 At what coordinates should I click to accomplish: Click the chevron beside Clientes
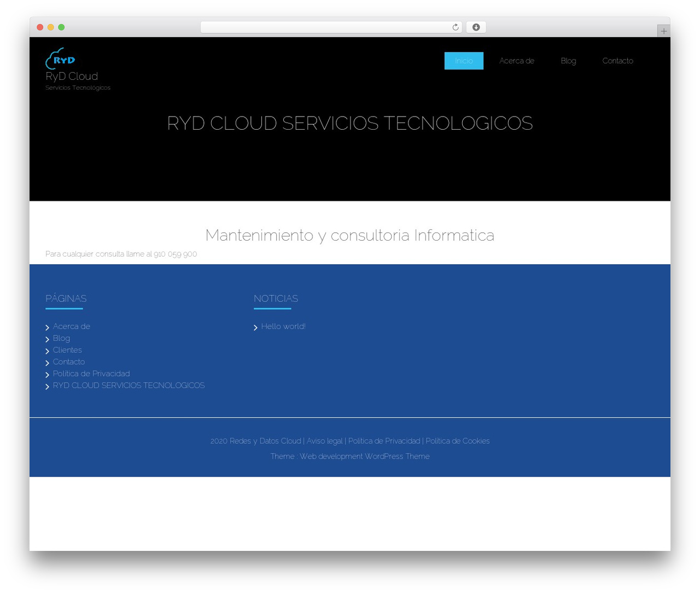point(48,351)
